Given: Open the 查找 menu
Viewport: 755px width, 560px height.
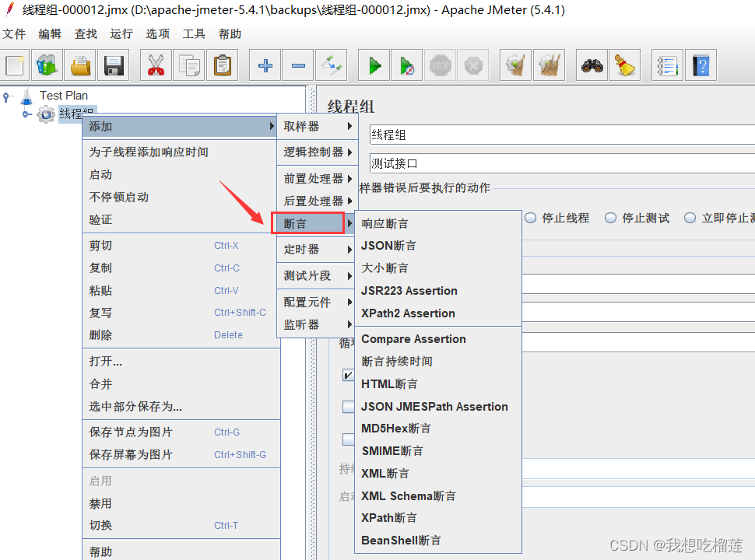Looking at the screenshot, I should [86, 33].
